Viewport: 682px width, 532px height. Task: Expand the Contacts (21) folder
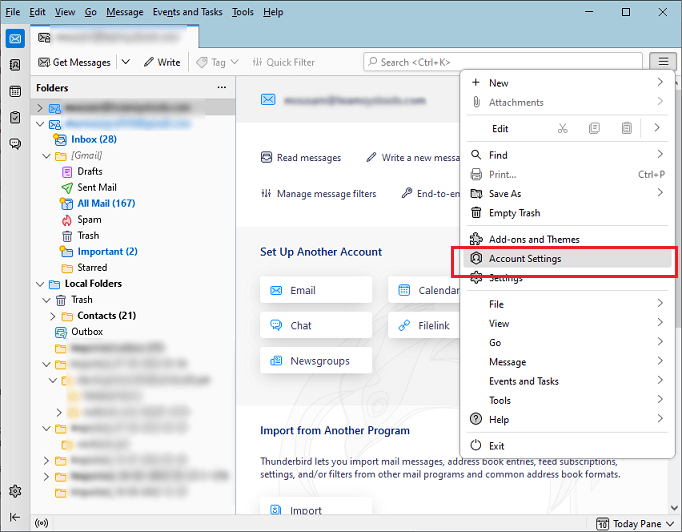[53, 316]
